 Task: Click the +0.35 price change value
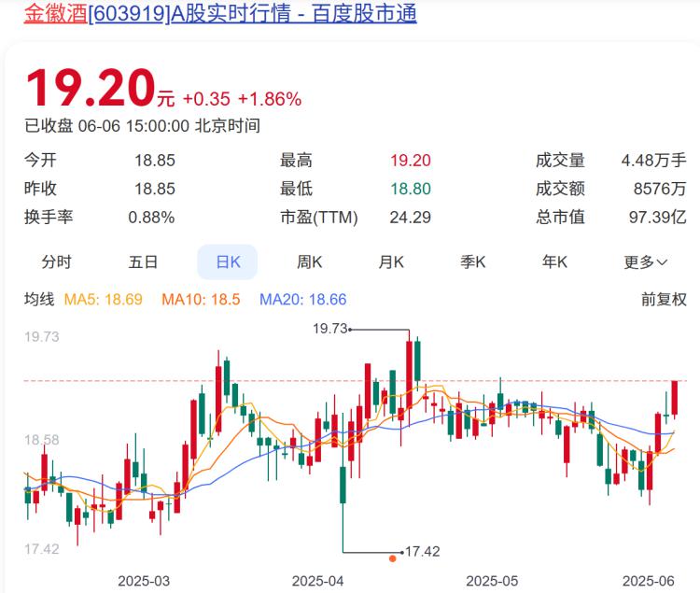pos(206,99)
